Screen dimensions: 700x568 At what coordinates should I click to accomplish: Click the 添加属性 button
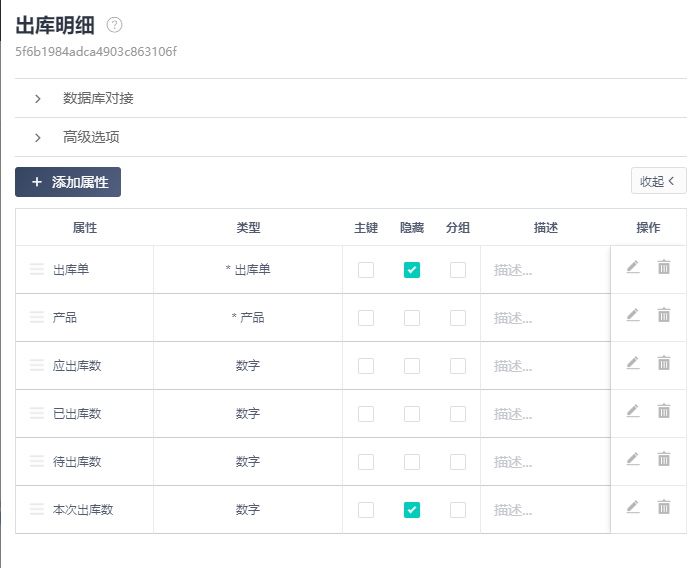[68, 182]
